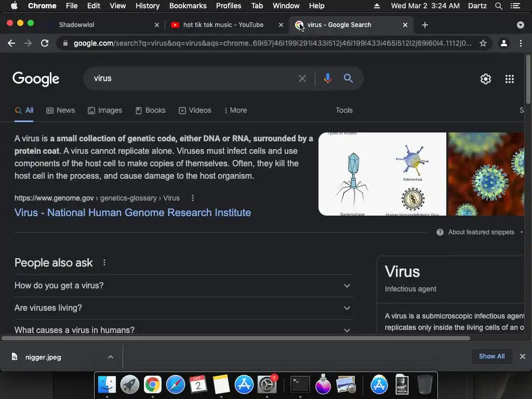The image size is (532, 399).
Task: Open Control Center in the menu bar
Action: point(515,6)
